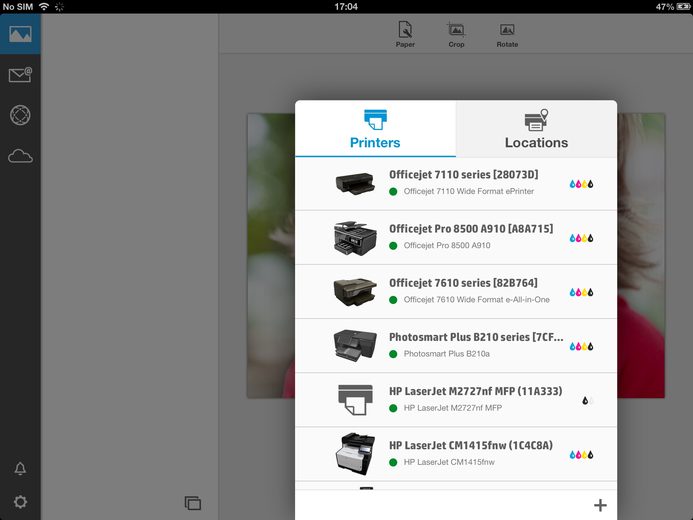Open the email envelope sidebar icon
The image size is (693, 520).
point(20,75)
